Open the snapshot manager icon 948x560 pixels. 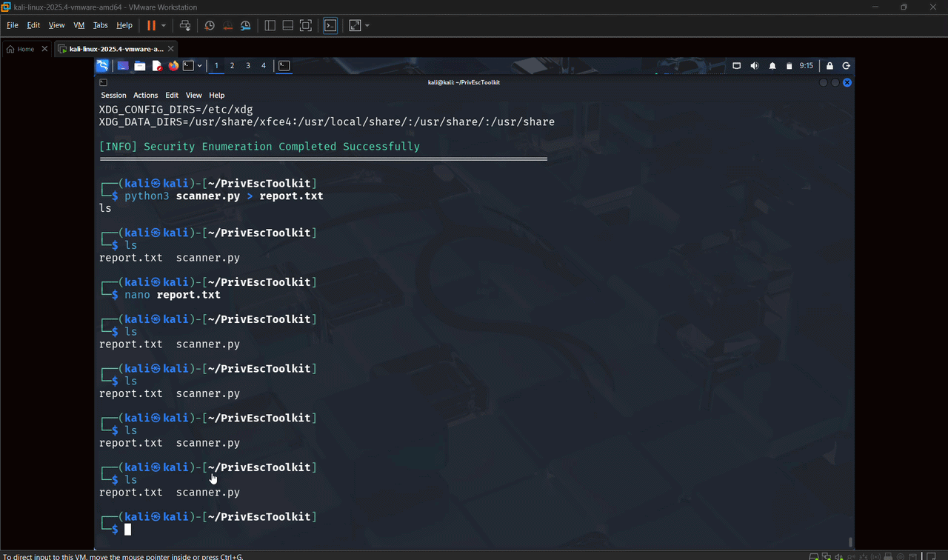(246, 25)
